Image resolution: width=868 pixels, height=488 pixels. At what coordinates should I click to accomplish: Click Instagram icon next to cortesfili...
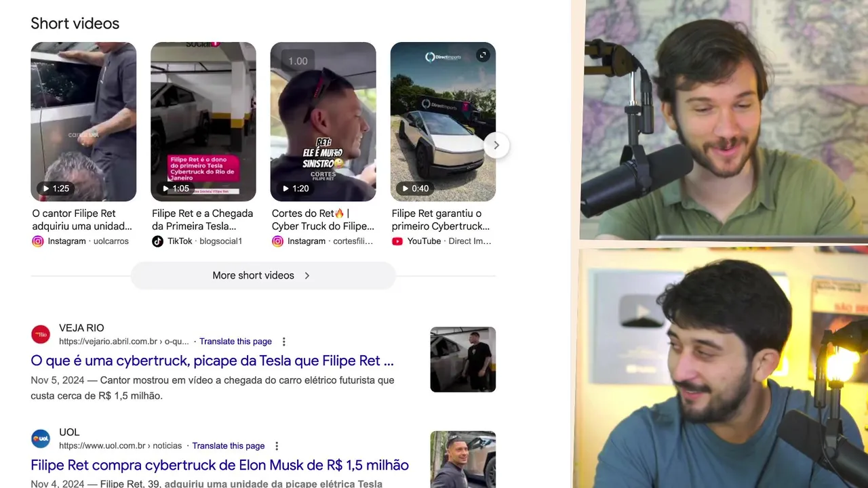277,241
